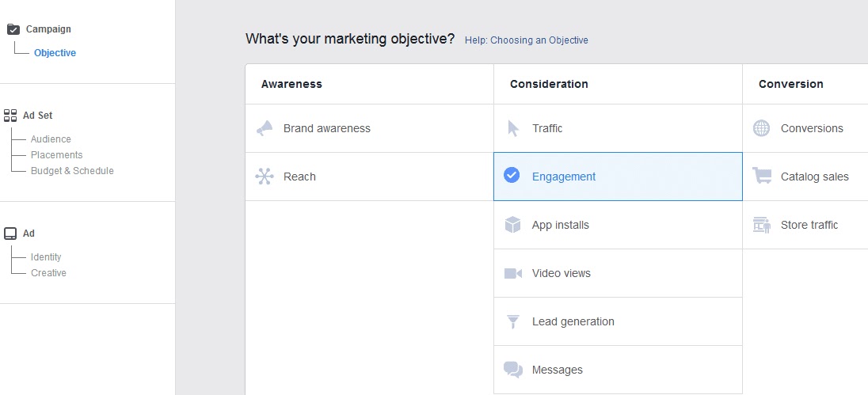This screenshot has width=868, height=395.
Task: Click the Brand awareness megaphone icon
Action: [265, 128]
